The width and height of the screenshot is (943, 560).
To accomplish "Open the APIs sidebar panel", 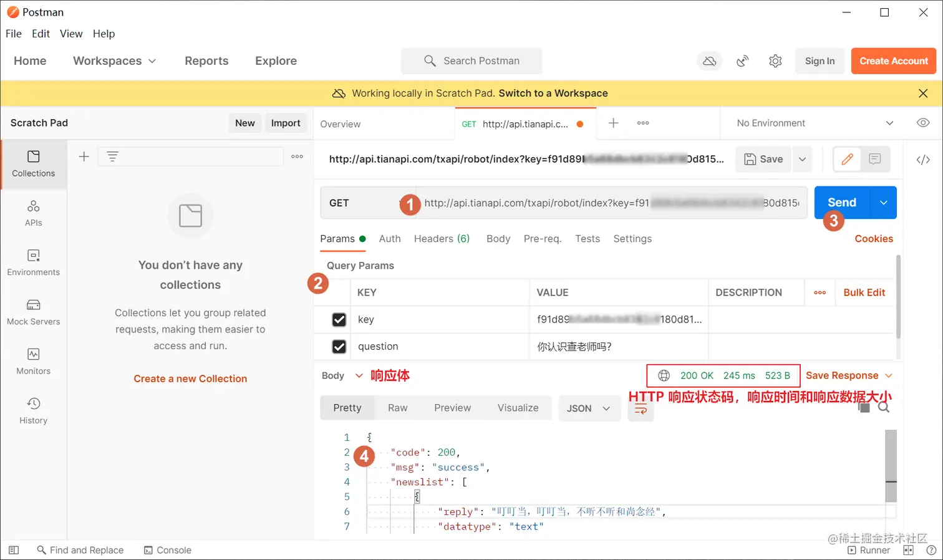I will (x=34, y=213).
